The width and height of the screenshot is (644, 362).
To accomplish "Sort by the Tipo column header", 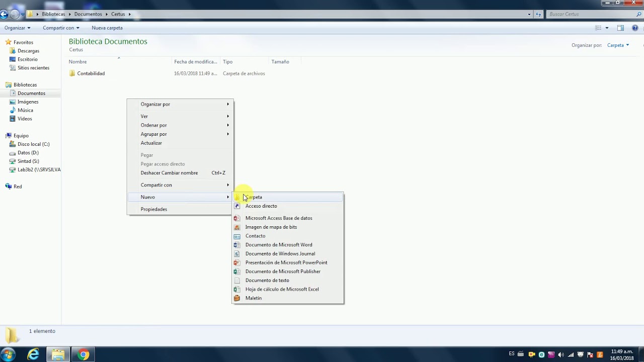I will [x=245, y=62].
